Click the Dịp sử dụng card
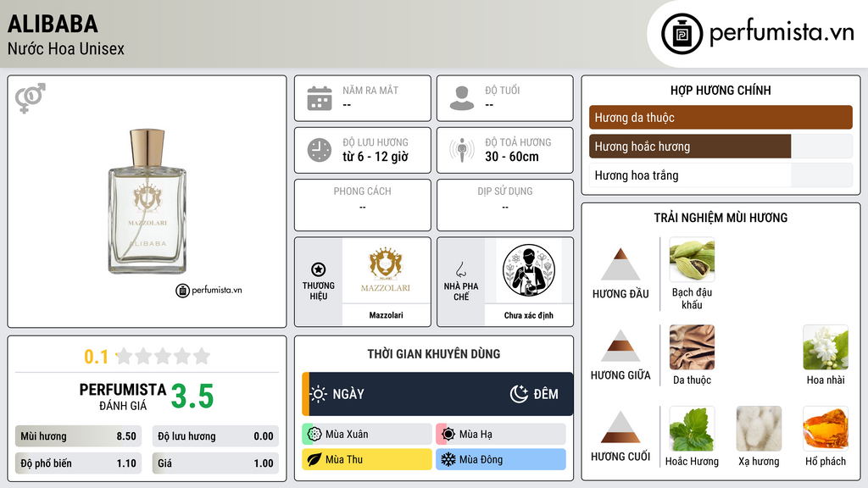Image resolution: width=868 pixels, height=488 pixels. (x=505, y=205)
